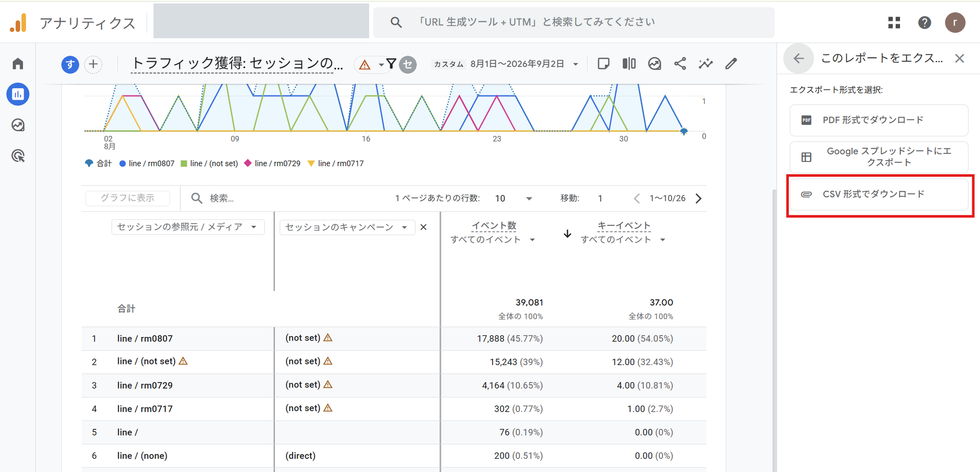Click the top search bar field
Image resolution: width=980 pixels, height=472 pixels.
click(574, 23)
